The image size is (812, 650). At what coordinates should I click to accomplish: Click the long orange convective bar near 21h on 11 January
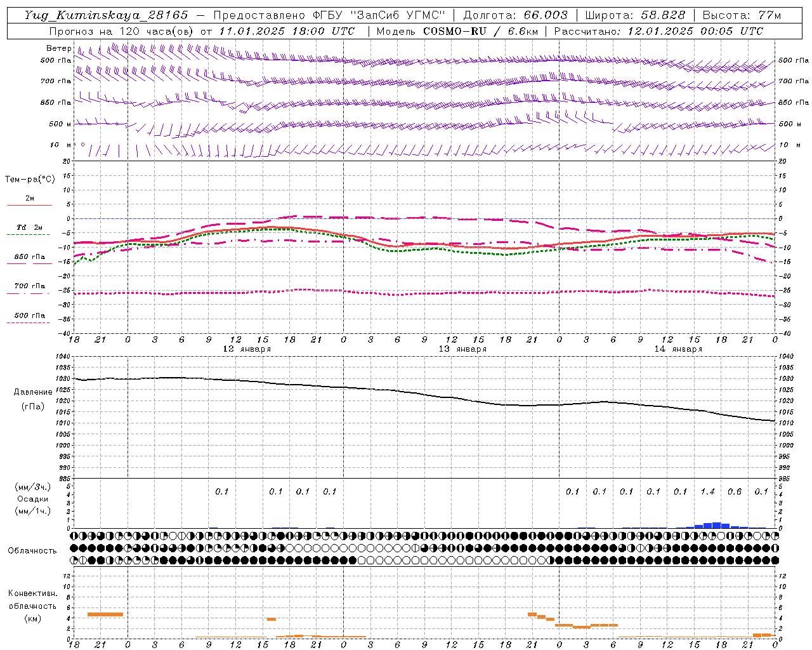coord(105,614)
